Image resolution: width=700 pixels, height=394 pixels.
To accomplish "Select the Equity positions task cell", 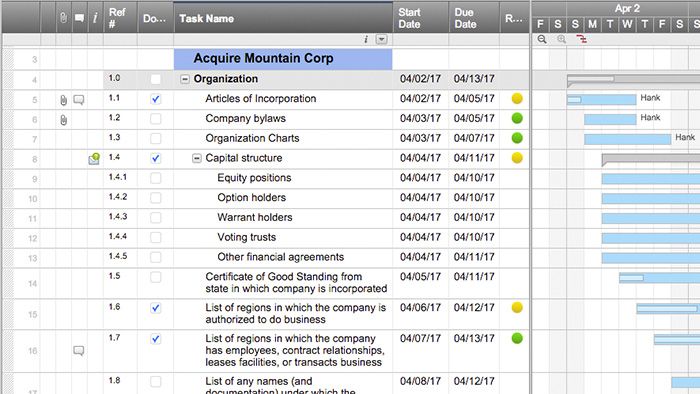I will pyautogui.click(x=283, y=178).
